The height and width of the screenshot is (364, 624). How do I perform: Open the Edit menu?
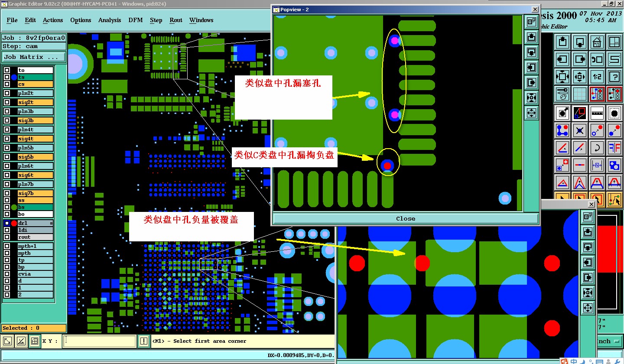(x=30, y=20)
